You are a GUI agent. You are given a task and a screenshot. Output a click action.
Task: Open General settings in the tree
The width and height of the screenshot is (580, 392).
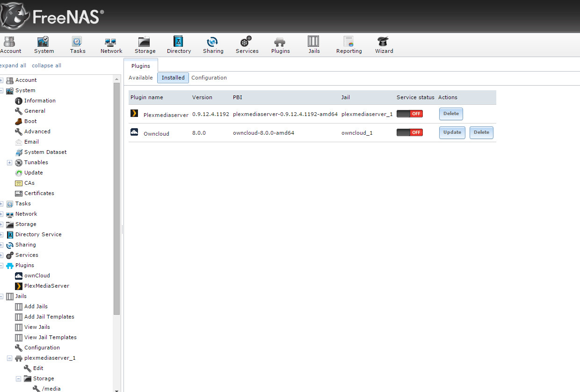click(x=35, y=111)
